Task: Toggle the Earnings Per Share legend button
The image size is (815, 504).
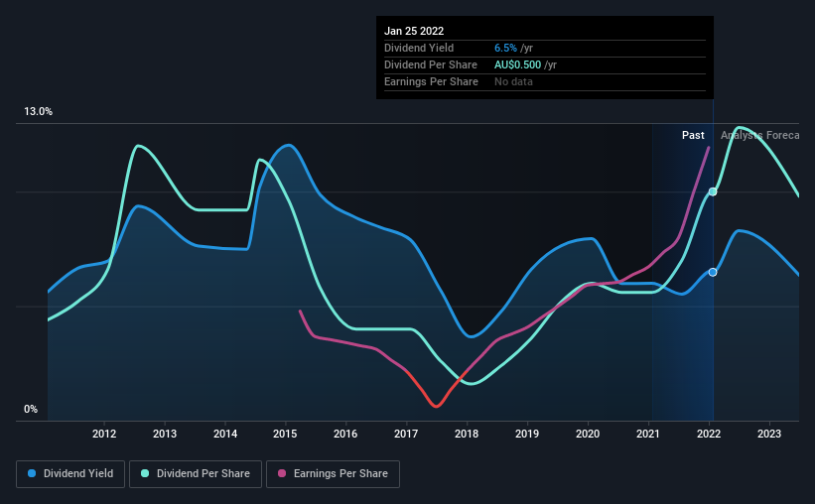Action: [333, 474]
